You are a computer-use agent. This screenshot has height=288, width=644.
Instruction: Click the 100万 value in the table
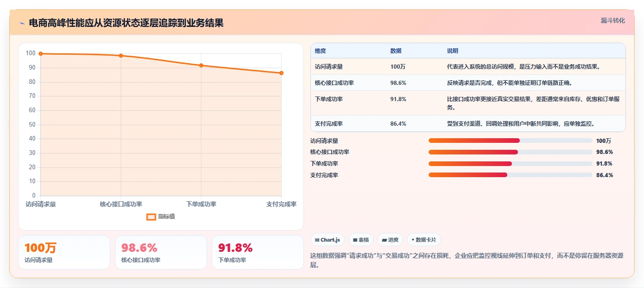click(398, 67)
